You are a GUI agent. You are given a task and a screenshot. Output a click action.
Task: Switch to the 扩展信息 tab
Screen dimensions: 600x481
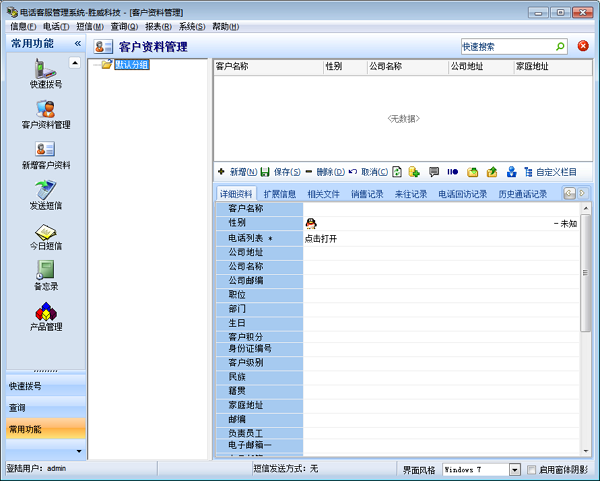click(x=280, y=194)
